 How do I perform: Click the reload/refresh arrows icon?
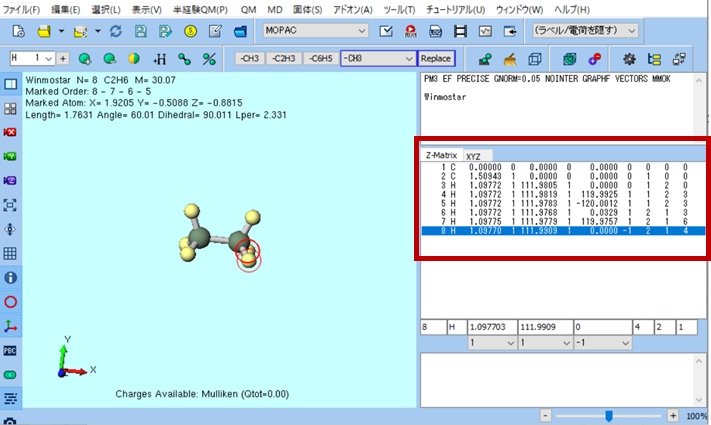[114, 32]
